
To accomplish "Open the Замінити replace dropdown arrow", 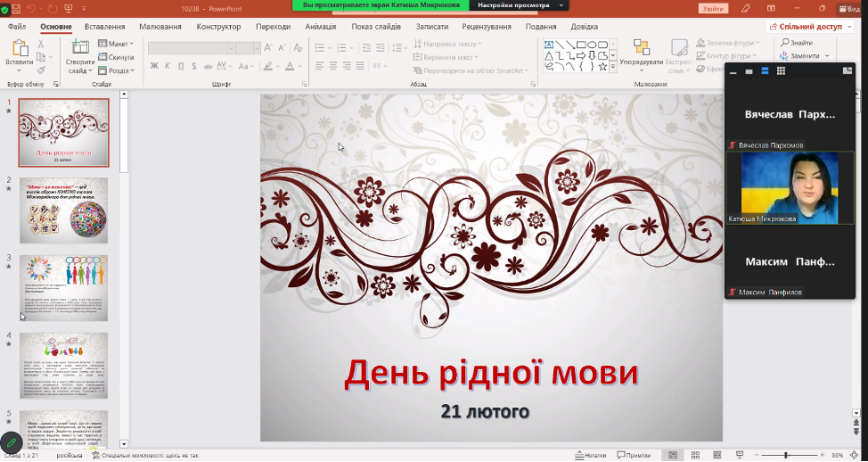I will click(x=826, y=56).
